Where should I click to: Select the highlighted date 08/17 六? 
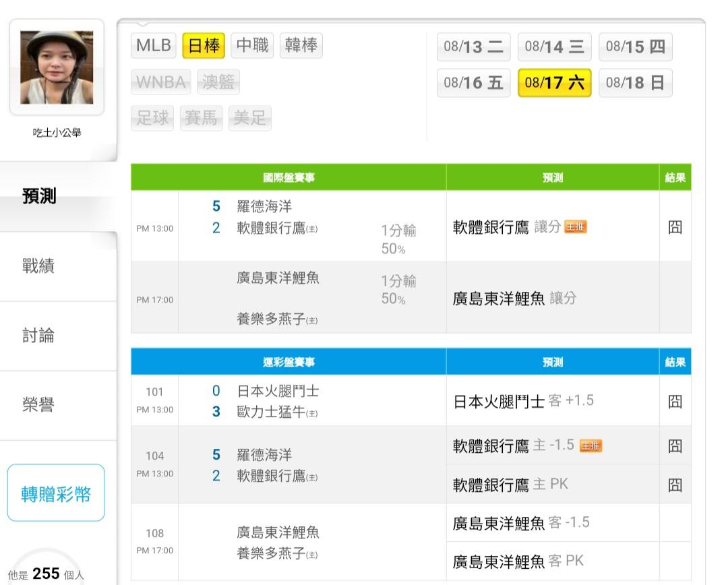coord(554,83)
